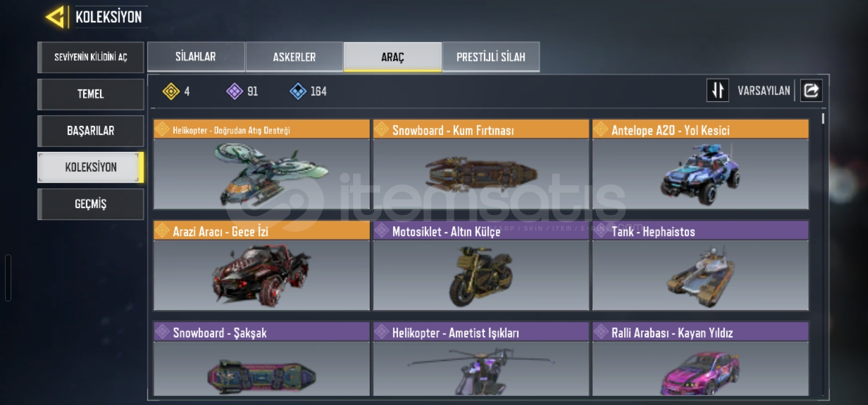Select the Motosiklet - Altın Külçe skin
The width and height of the screenshot is (868, 405).
click(481, 265)
